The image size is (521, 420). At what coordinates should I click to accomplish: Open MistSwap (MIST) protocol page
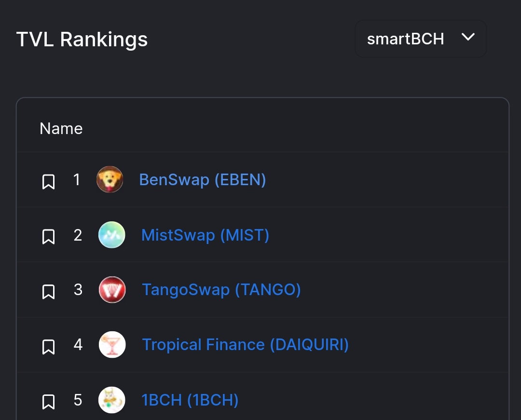[x=205, y=235]
